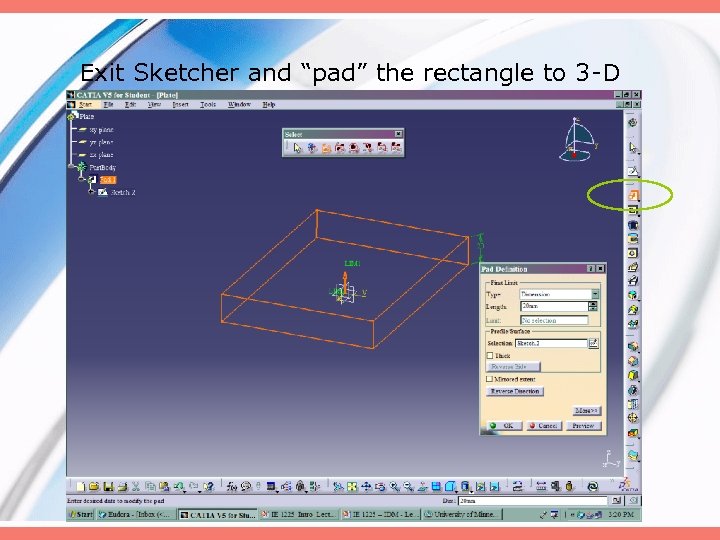Click the Formula f(x) icon
Viewport: 720px width, 540px height.
[231, 486]
